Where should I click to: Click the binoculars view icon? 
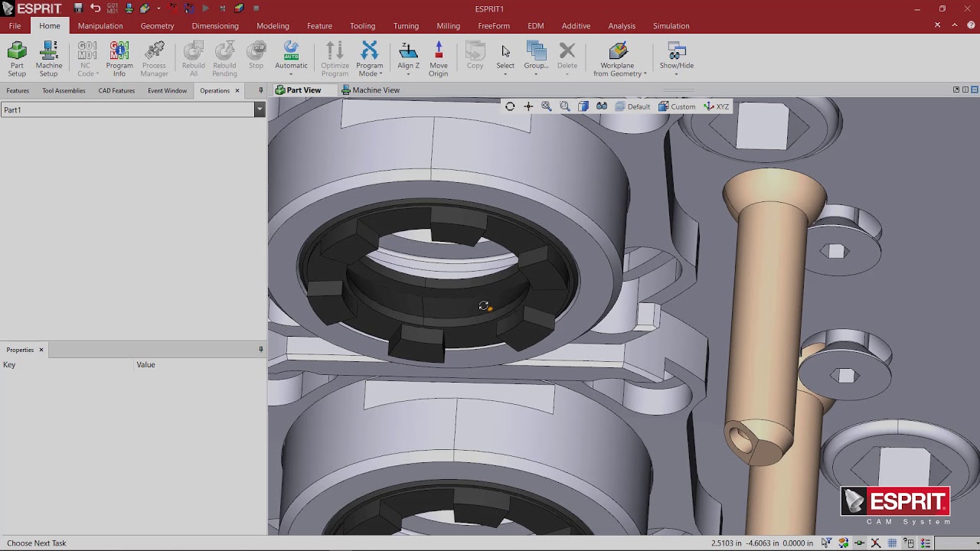pyautogui.click(x=602, y=106)
